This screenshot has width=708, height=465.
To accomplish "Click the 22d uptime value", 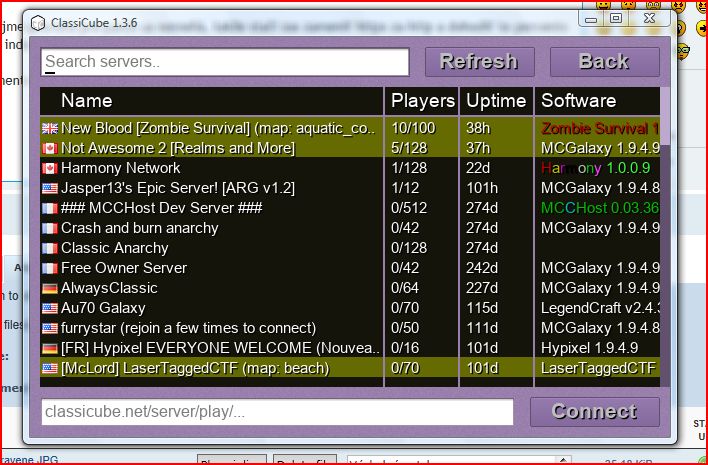I will point(478,168).
